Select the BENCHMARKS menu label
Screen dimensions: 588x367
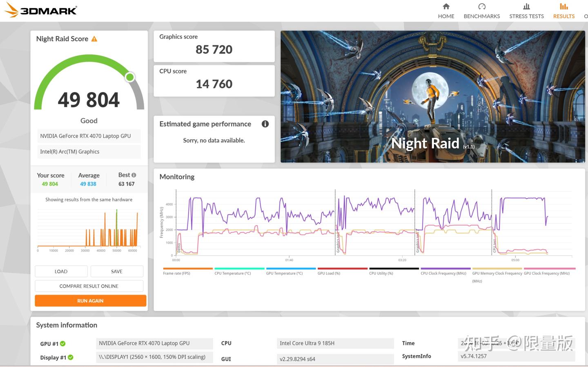tap(482, 16)
